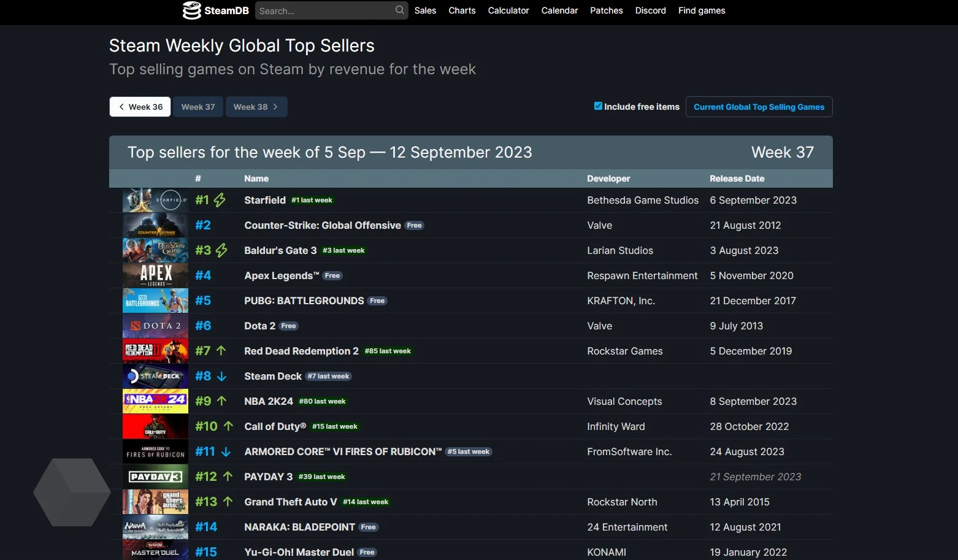Open the Baldur's Gate 3 thumbnail
This screenshot has height=560, width=958.
155,250
